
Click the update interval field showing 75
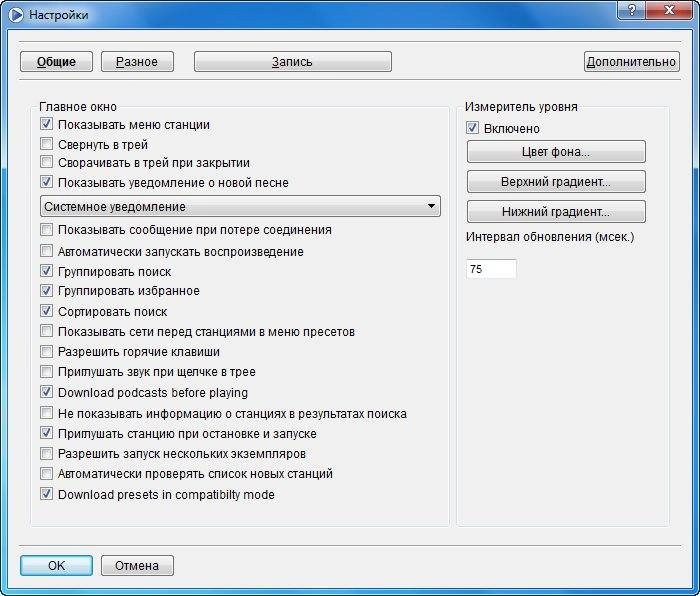coord(491,269)
